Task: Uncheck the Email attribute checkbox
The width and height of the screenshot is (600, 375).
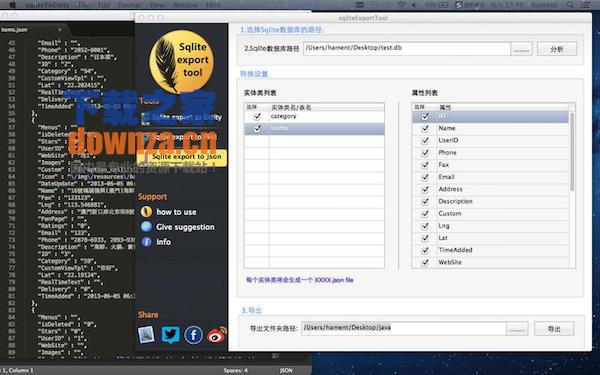Action: [x=425, y=177]
